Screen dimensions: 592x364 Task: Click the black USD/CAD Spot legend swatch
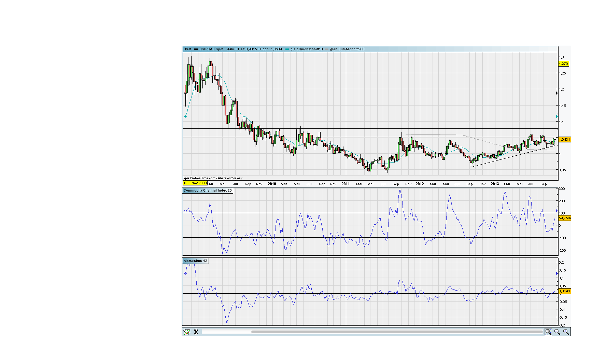click(196, 49)
